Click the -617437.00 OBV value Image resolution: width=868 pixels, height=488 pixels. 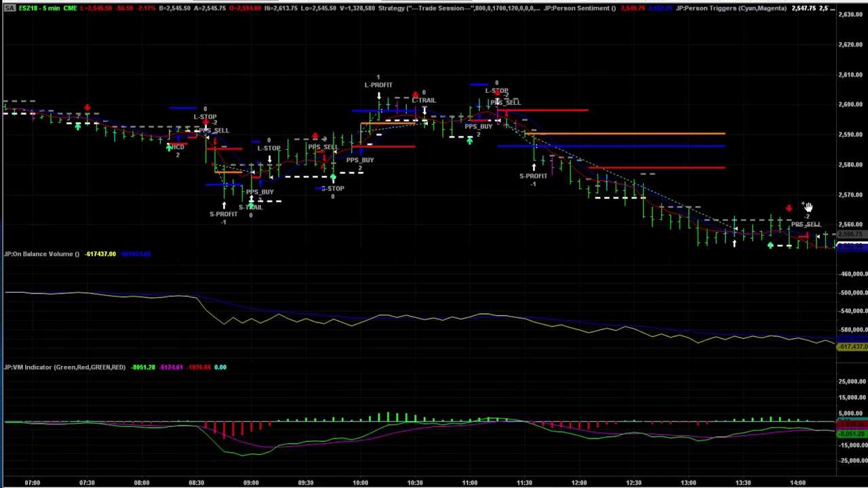point(100,254)
